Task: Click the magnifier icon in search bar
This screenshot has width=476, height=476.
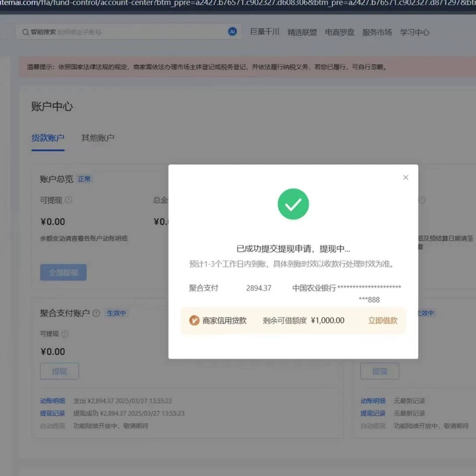Action: (26, 32)
